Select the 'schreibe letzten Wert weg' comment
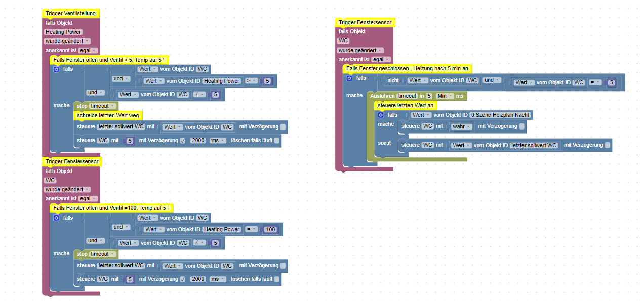The image size is (644, 301). click(x=108, y=115)
